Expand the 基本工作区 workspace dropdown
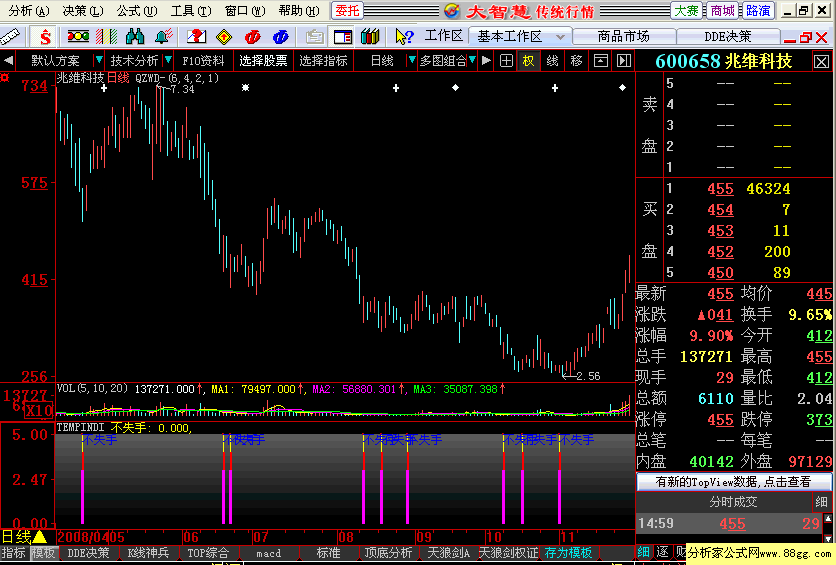 click(560, 37)
